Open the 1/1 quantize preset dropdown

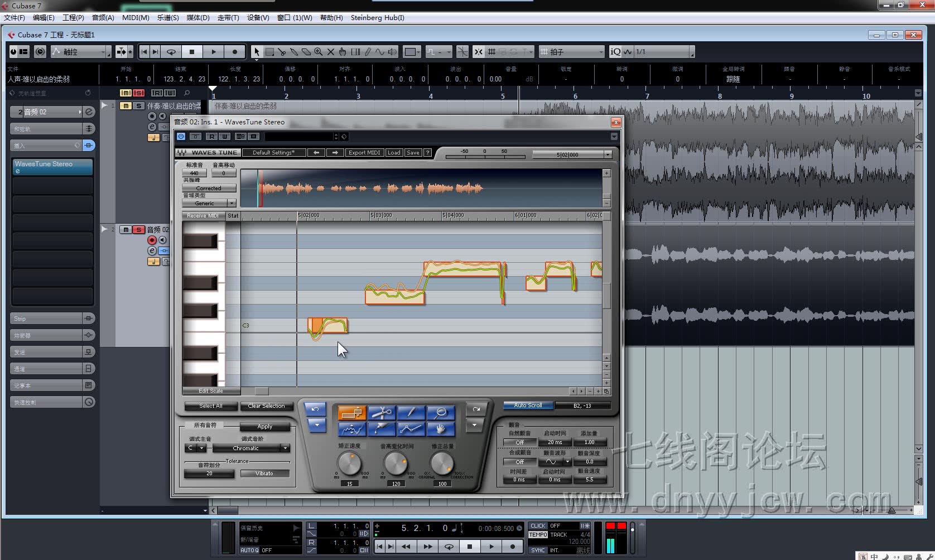click(x=664, y=52)
